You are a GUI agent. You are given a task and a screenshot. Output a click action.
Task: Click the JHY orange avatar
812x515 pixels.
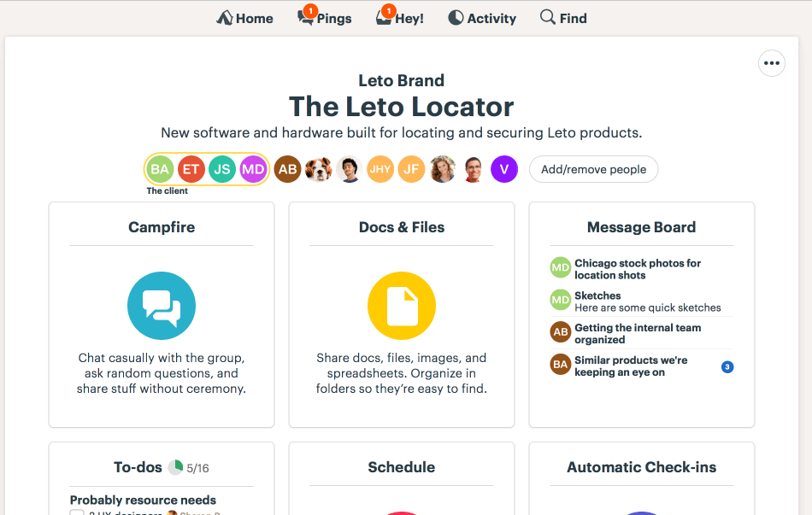tap(380, 169)
